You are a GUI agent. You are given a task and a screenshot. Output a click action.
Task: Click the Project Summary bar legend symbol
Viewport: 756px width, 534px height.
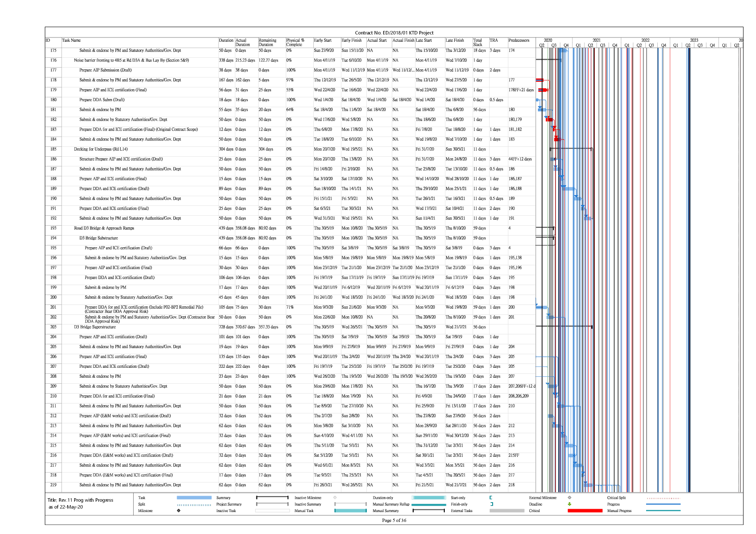[272, 504]
